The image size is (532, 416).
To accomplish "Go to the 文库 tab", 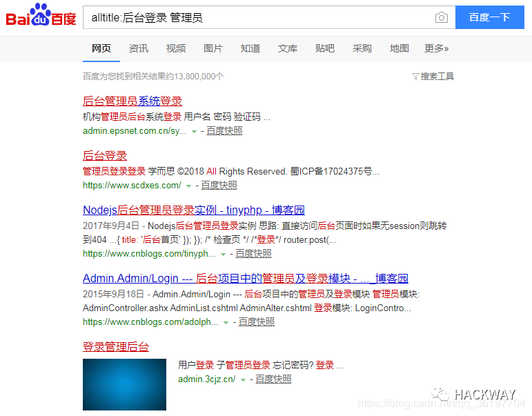I will (288, 48).
